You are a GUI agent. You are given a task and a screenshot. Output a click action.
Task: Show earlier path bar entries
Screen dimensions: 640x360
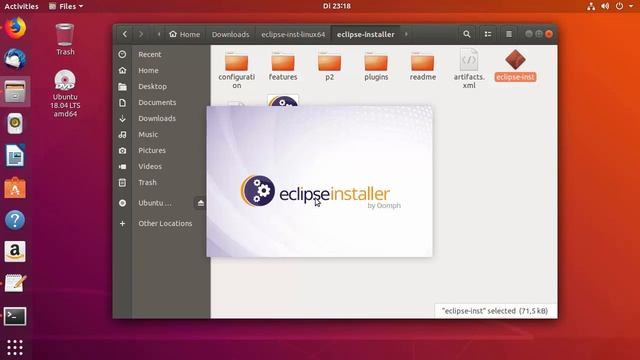pyautogui.click(x=159, y=34)
